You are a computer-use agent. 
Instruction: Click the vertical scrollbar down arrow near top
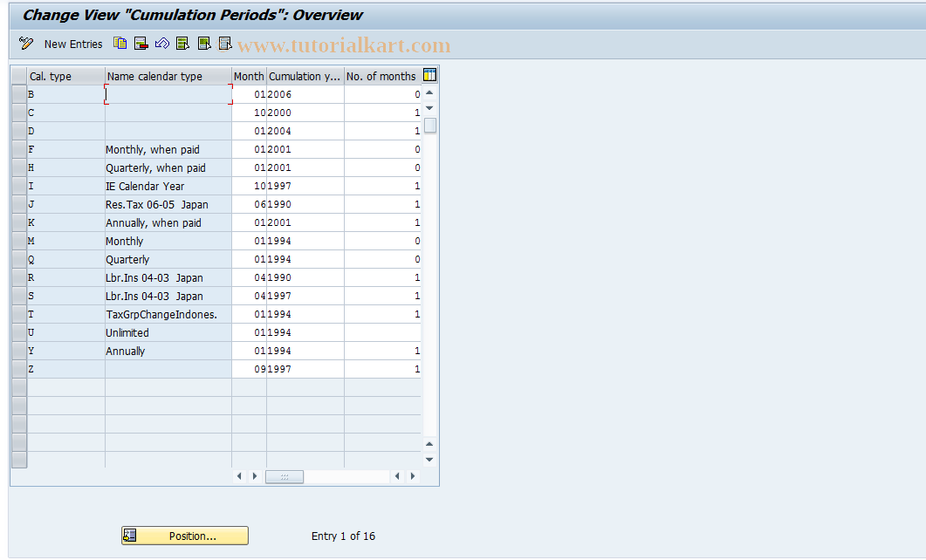430,108
